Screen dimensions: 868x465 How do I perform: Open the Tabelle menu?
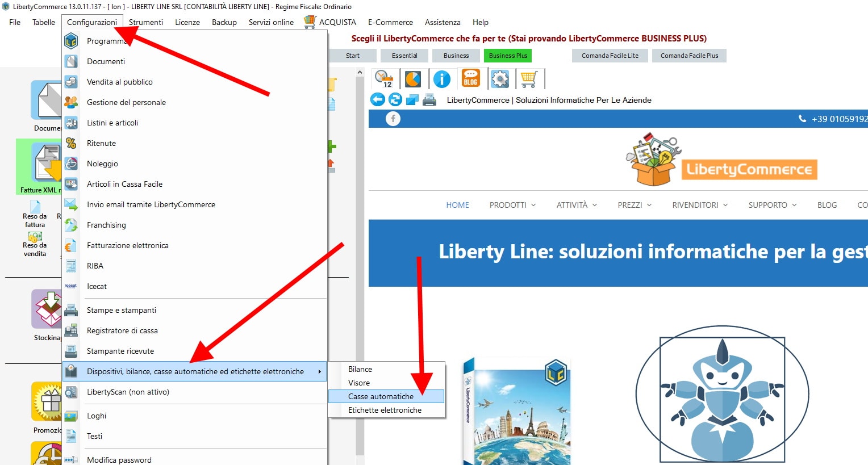44,22
